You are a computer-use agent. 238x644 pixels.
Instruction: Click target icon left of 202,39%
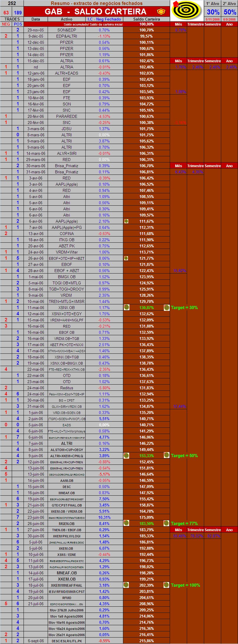point(126,585)
